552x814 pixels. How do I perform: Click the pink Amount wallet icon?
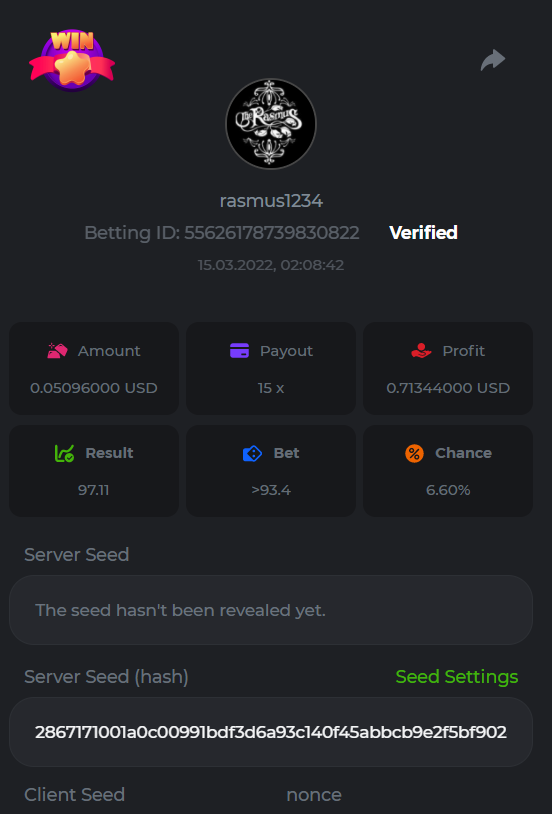(57, 351)
